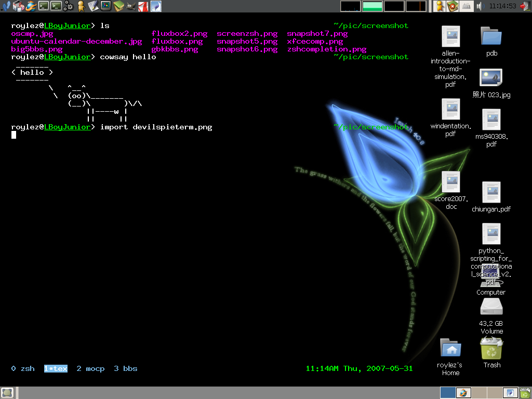Launch the left of the two terminal icons
The height and width of the screenshot is (399, 532).
pos(44,6)
